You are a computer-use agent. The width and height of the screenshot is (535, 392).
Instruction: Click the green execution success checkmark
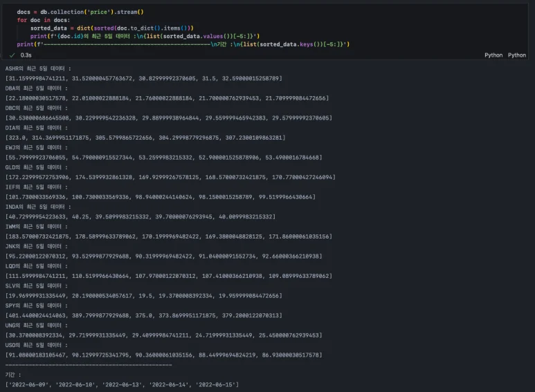pyautogui.click(x=12, y=55)
